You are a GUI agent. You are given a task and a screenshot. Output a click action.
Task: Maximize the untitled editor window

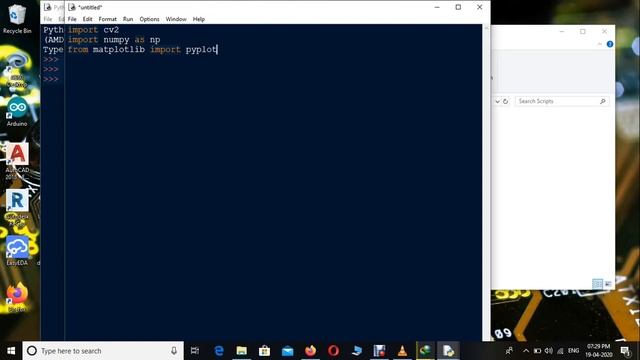[458, 7]
